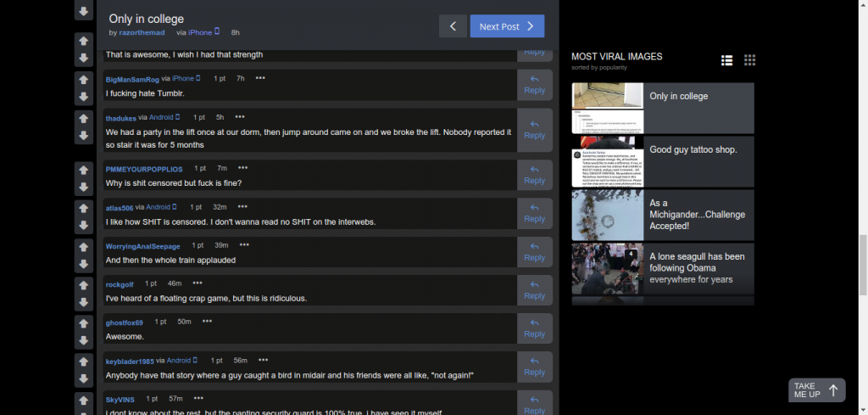Downvote the 'I wish I had that strength' comment
The width and height of the screenshot is (868, 415).
[x=84, y=58]
